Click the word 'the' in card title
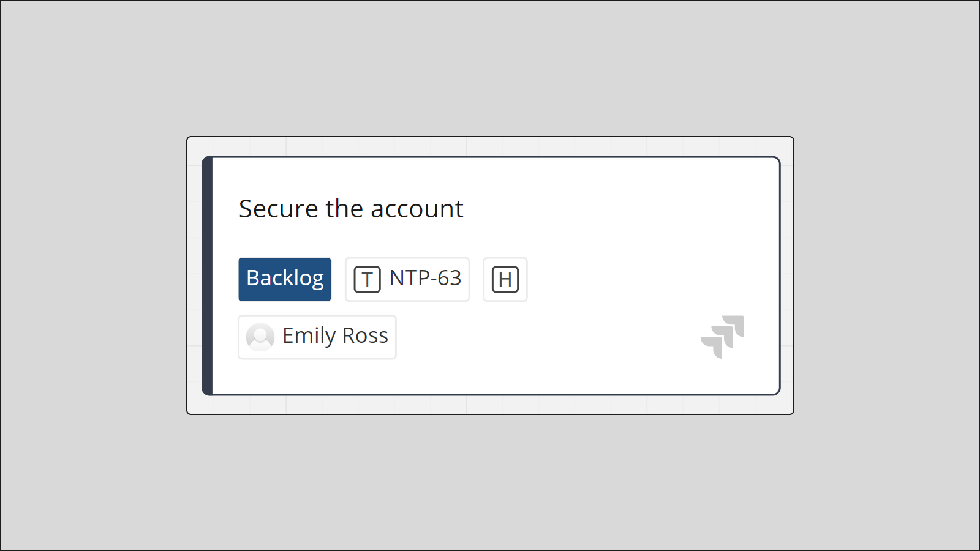 click(x=344, y=209)
